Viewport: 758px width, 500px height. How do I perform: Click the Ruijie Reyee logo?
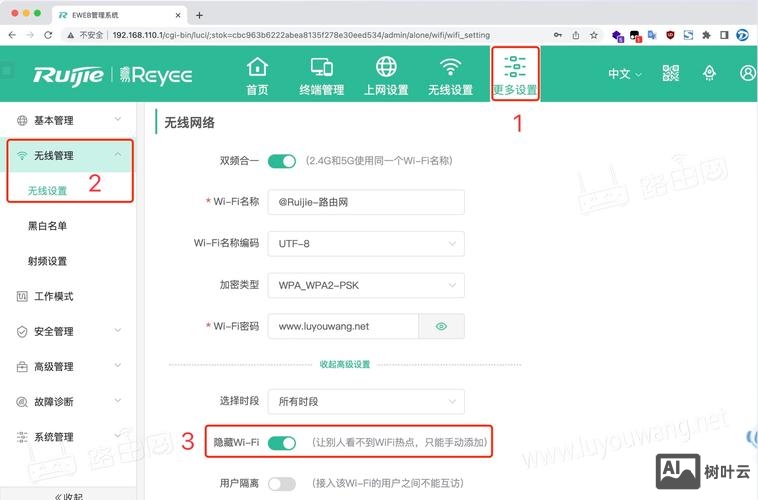[113, 75]
